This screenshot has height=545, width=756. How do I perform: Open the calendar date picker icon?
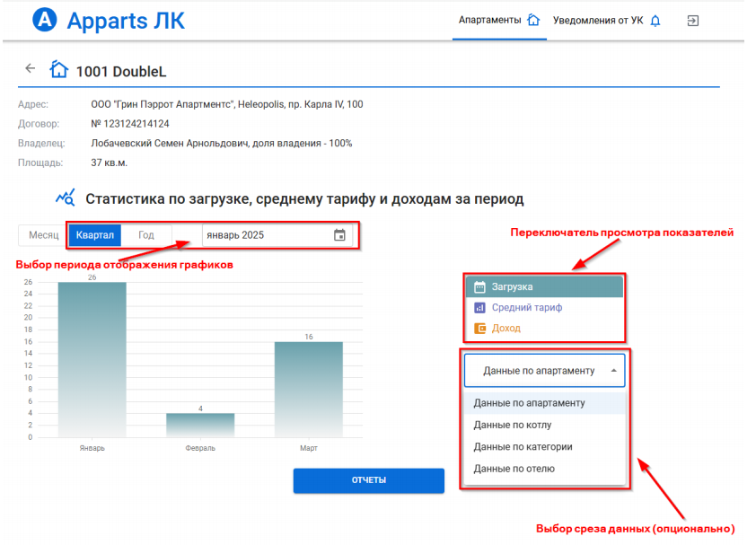[339, 235]
